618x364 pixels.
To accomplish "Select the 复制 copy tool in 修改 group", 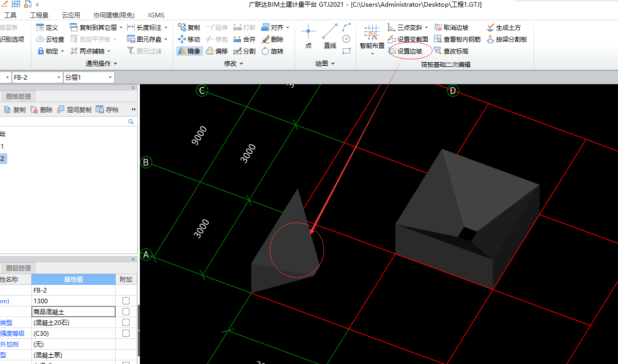I will (x=189, y=27).
